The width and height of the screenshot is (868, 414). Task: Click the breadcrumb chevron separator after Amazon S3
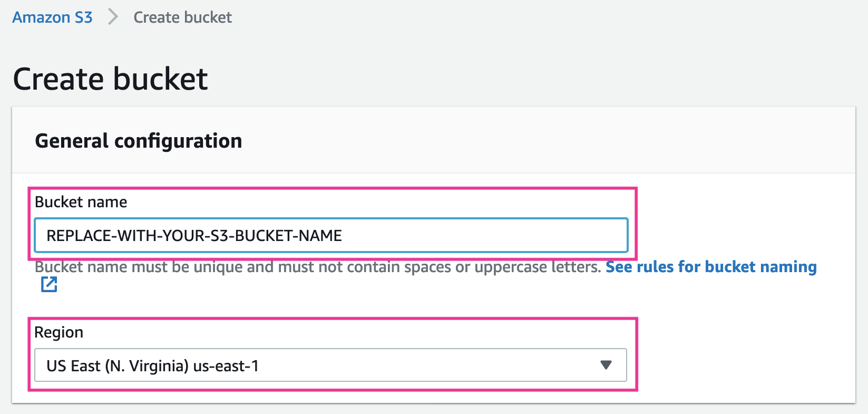coord(113,17)
